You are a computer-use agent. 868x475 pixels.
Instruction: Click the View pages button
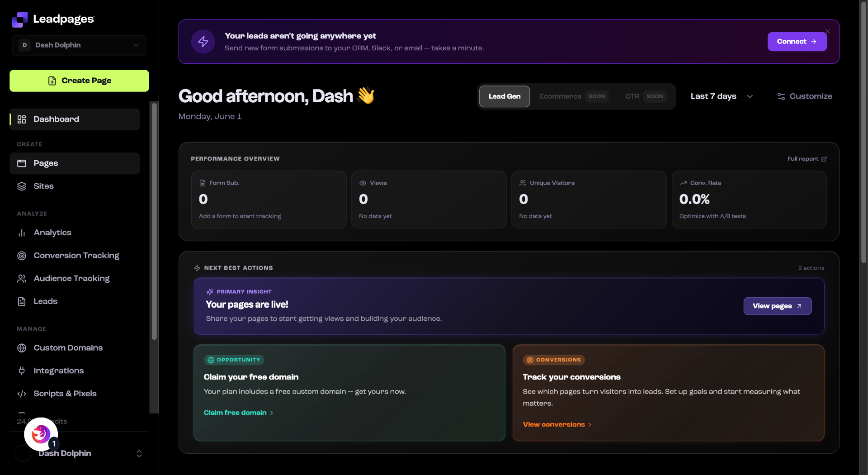[x=778, y=306]
